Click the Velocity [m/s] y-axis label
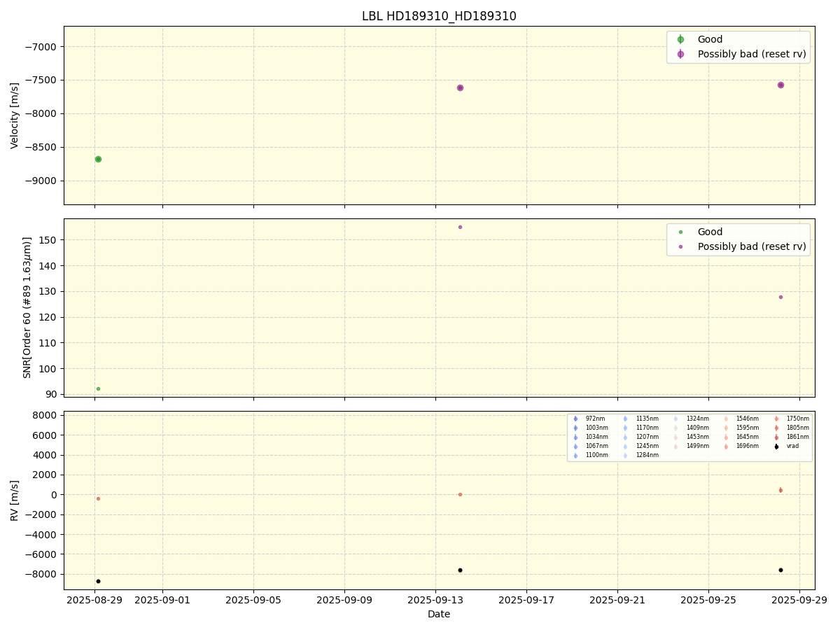840x630 pixels. [15, 115]
